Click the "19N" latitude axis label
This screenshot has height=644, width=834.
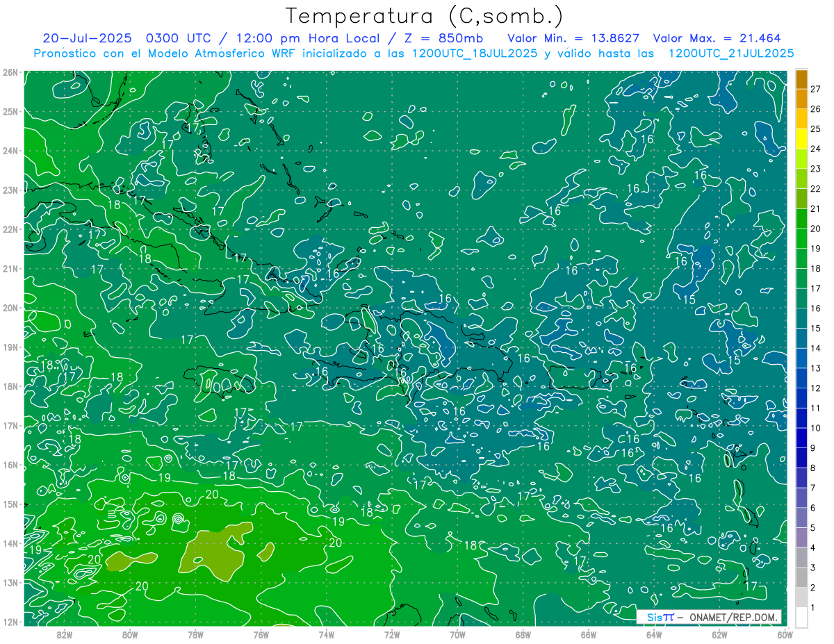pos(10,347)
